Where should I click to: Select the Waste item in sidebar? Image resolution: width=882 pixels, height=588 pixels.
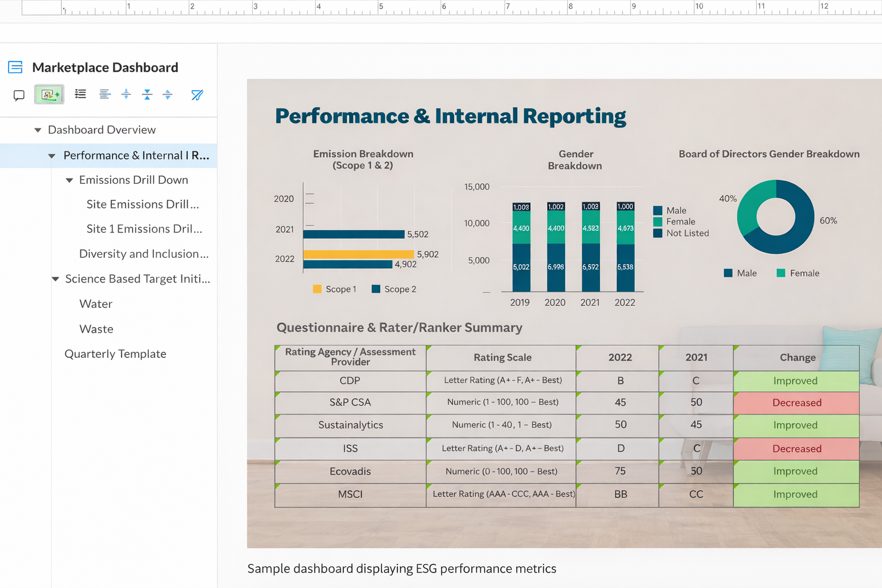pyautogui.click(x=96, y=329)
